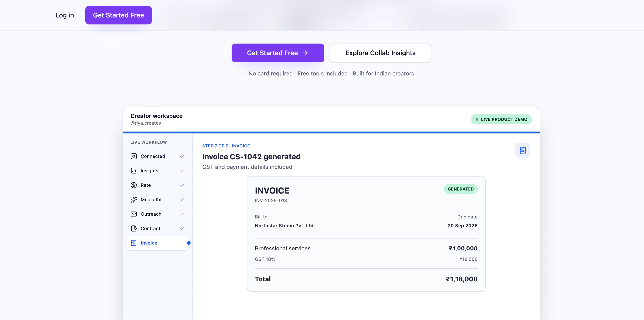
Task: Open Explore Collab Insights
Action: (x=380, y=53)
